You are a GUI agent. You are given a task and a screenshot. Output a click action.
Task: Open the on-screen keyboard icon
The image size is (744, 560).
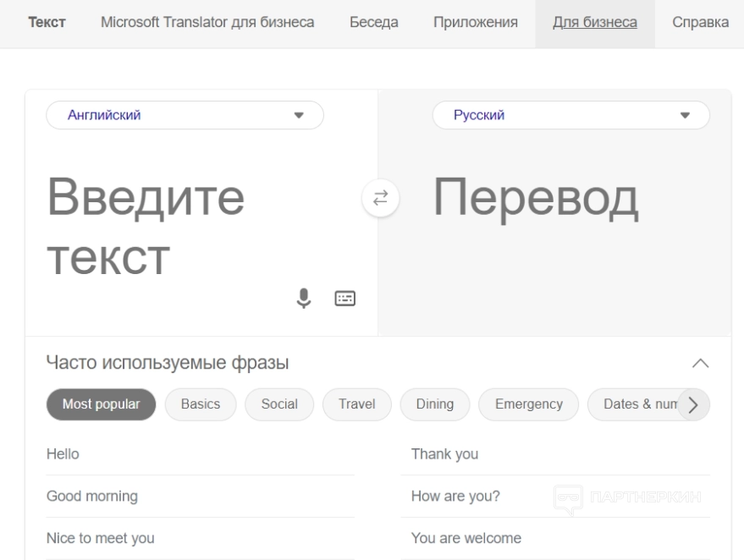tap(344, 298)
